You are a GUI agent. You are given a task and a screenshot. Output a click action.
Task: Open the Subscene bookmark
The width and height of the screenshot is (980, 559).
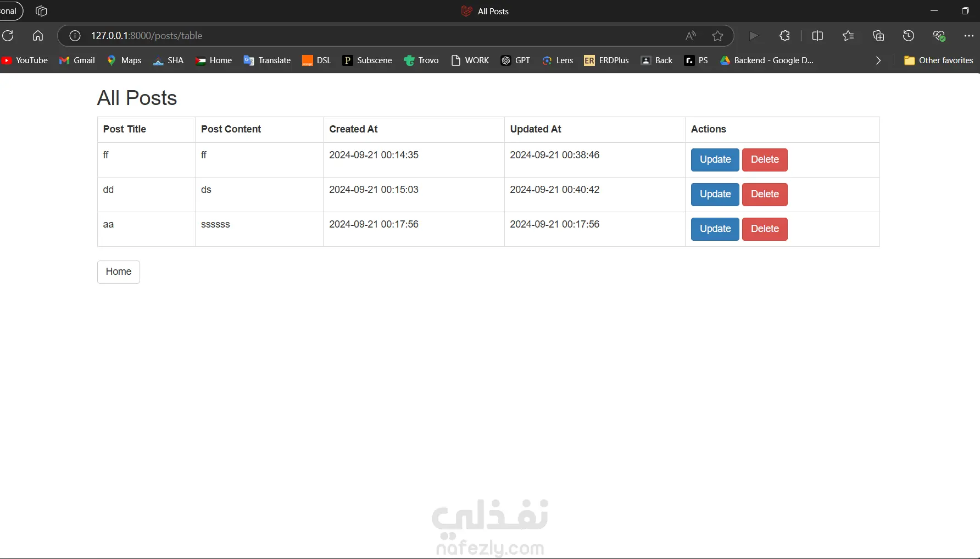(367, 60)
